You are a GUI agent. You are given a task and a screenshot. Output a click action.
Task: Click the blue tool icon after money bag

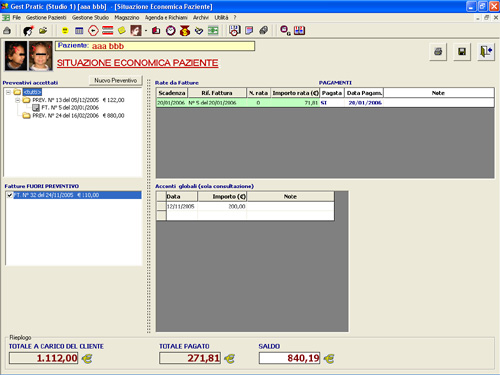[199, 31]
